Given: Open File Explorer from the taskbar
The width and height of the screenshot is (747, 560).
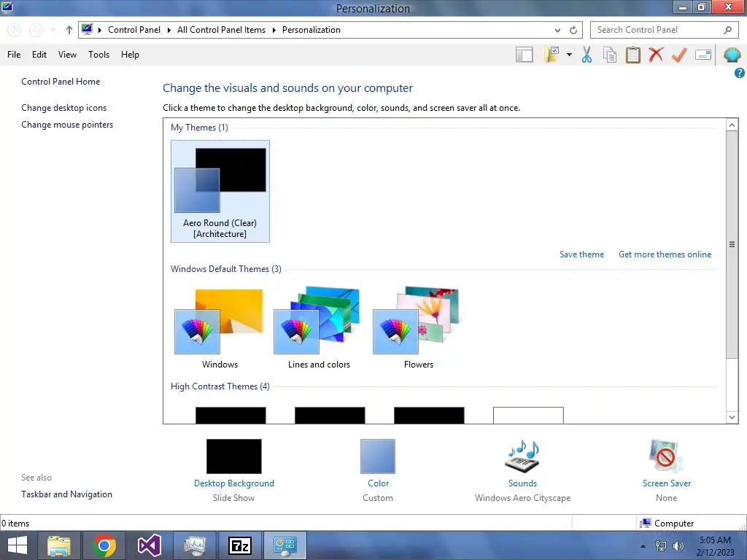Looking at the screenshot, I should (59, 545).
